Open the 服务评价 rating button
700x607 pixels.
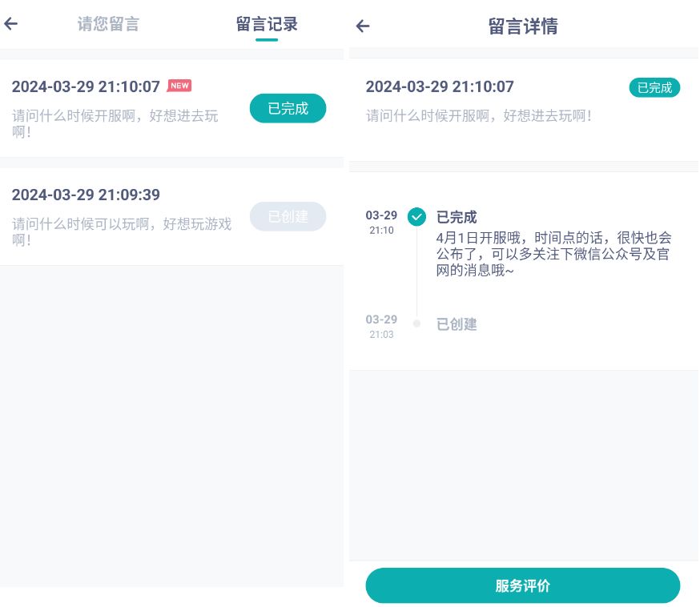click(x=522, y=585)
